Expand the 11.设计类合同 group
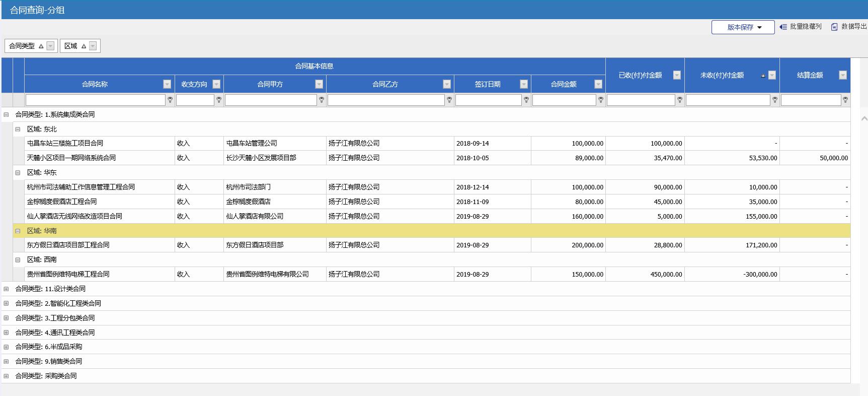Screen dimensions: 868x396 coord(6,289)
